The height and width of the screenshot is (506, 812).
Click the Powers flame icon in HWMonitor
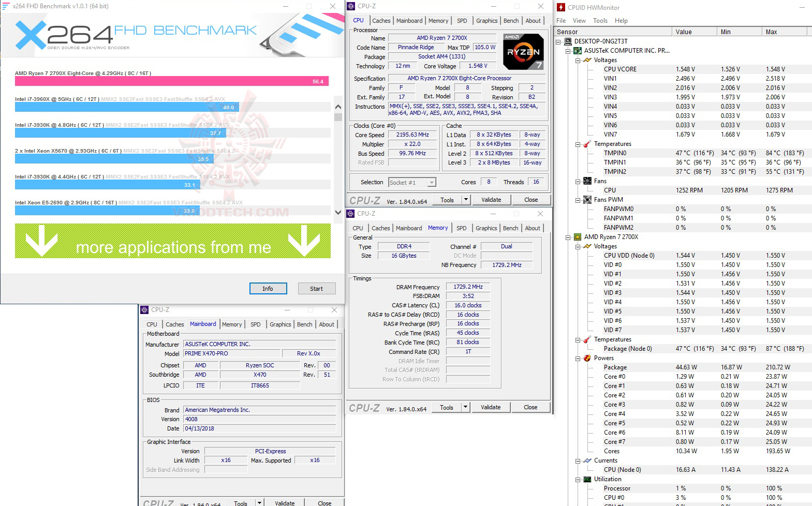[587, 358]
